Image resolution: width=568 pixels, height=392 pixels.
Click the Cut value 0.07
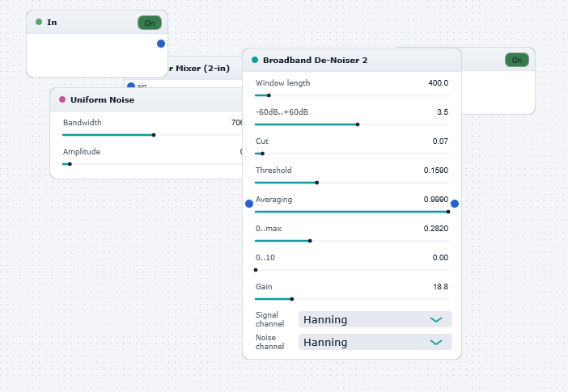tap(440, 141)
